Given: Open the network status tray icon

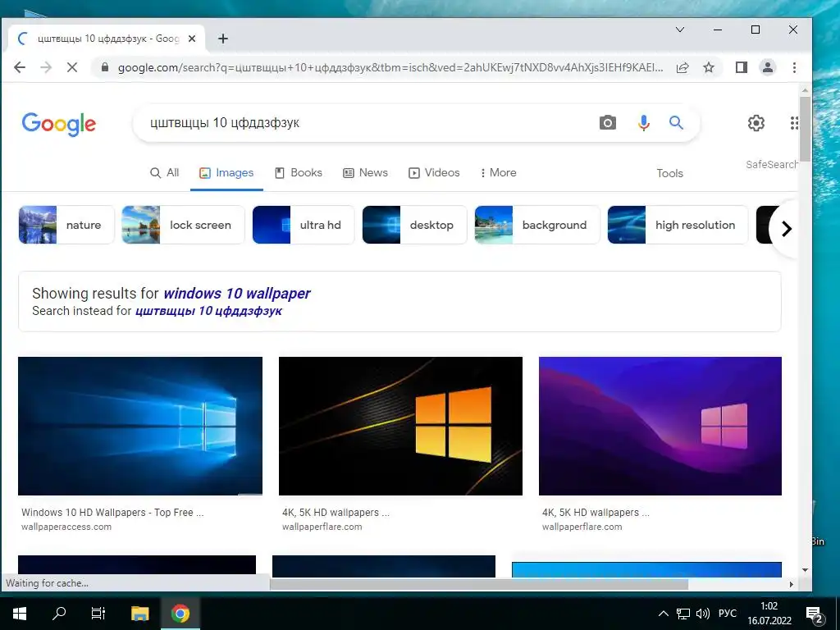Looking at the screenshot, I should [x=683, y=614].
